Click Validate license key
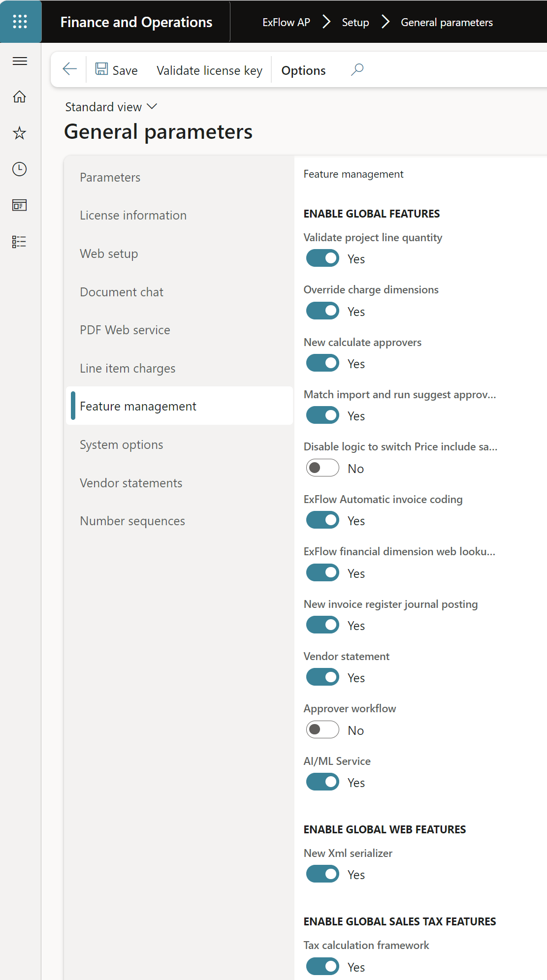This screenshot has height=980, width=547. [x=209, y=70]
